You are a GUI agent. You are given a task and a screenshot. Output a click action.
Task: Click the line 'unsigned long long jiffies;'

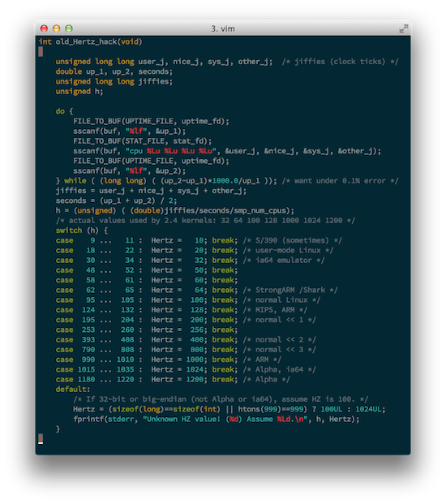tap(114, 81)
